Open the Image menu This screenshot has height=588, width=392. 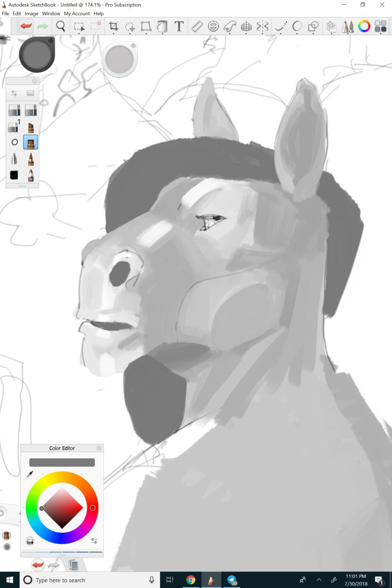tap(31, 14)
